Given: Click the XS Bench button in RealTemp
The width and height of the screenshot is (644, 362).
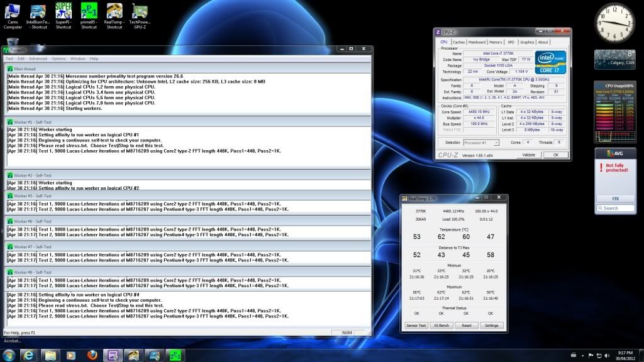Looking at the screenshot, I should 441,326.
